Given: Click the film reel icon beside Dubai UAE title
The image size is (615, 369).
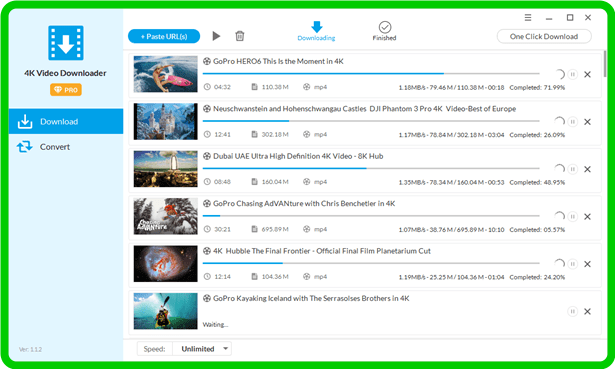Looking at the screenshot, I should (x=207, y=156).
